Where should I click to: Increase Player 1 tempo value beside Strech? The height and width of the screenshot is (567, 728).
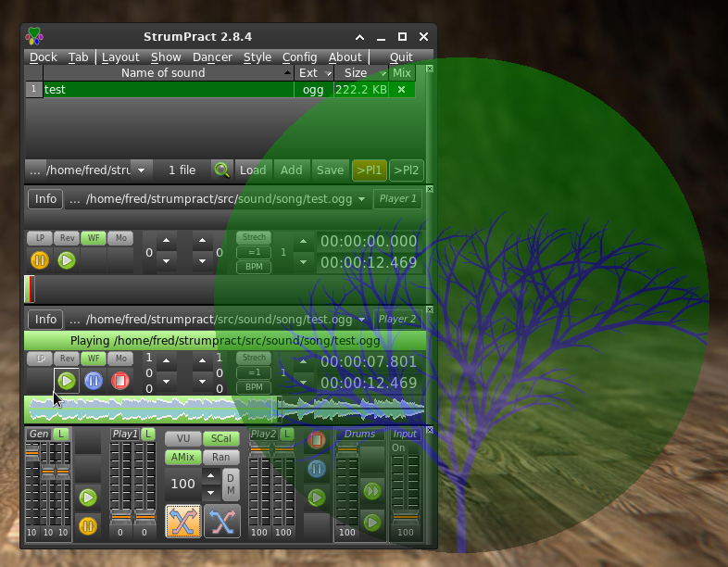303,242
